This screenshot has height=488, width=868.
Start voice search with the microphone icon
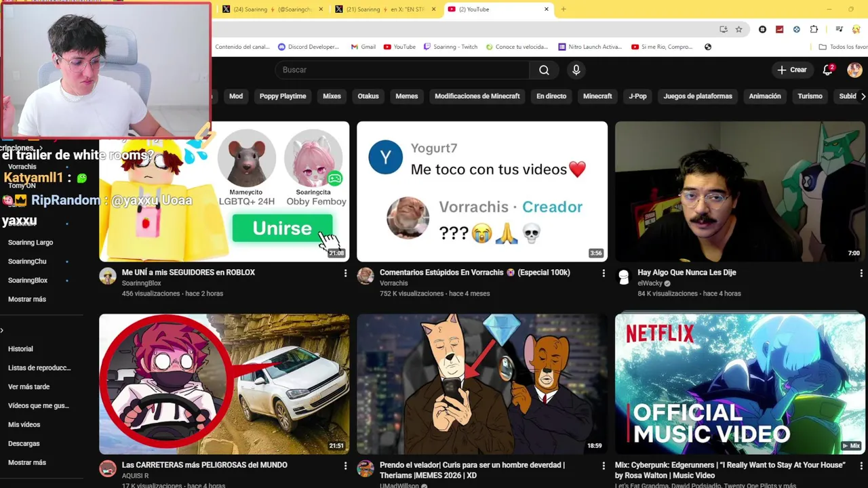click(576, 70)
